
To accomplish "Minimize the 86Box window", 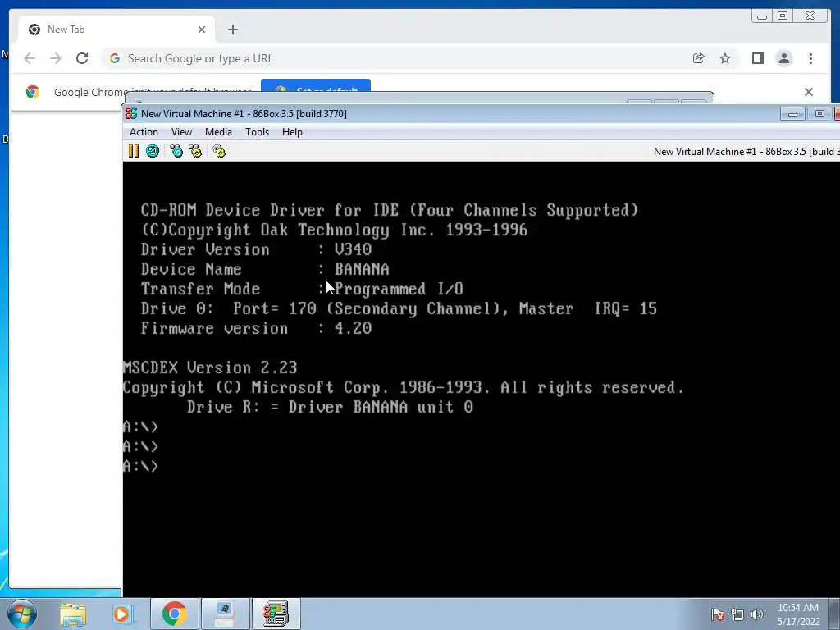I will click(x=792, y=113).
